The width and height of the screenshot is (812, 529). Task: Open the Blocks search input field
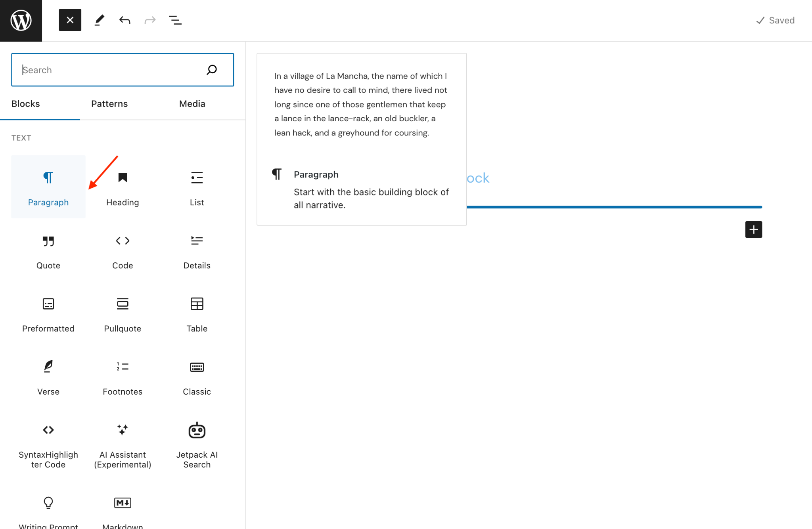(x=123, y=70)
